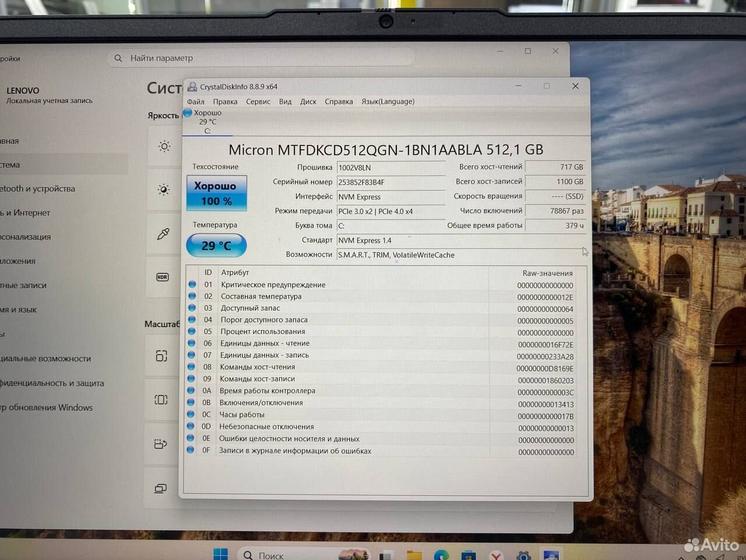Click status icon of Составная температура row
746x560 pixels.
(192, 296)
